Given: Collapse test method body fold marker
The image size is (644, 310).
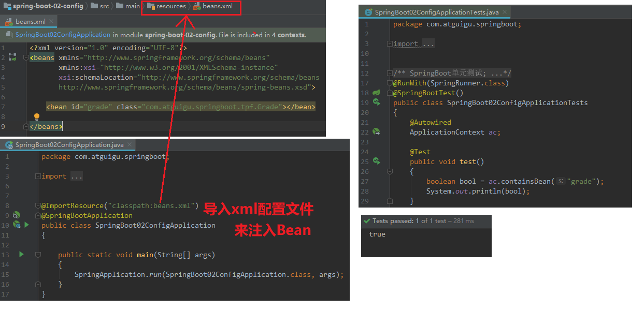Looking at the screenshot, I should pos(389,171).
